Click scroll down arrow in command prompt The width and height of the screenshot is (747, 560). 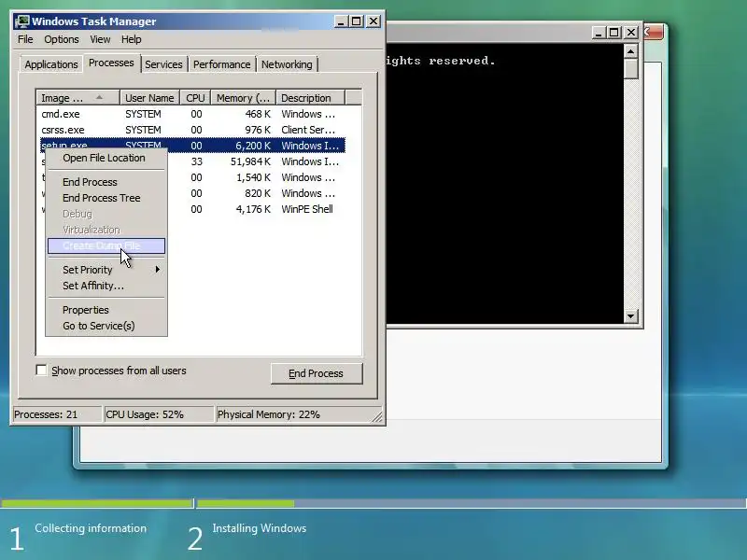click(x=631, y=315)
